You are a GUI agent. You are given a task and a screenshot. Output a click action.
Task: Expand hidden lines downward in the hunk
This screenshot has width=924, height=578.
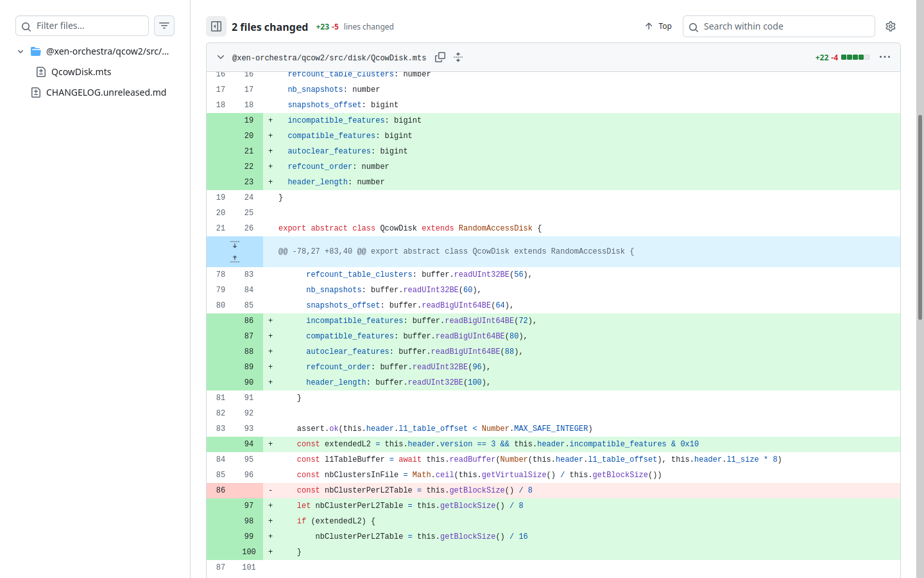(235, 245)
